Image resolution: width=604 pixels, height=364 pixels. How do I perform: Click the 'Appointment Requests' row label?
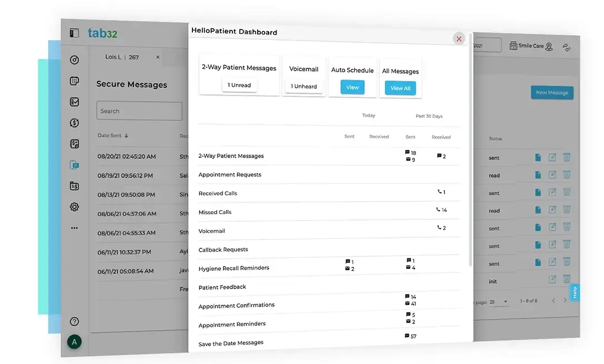(230, 174)
